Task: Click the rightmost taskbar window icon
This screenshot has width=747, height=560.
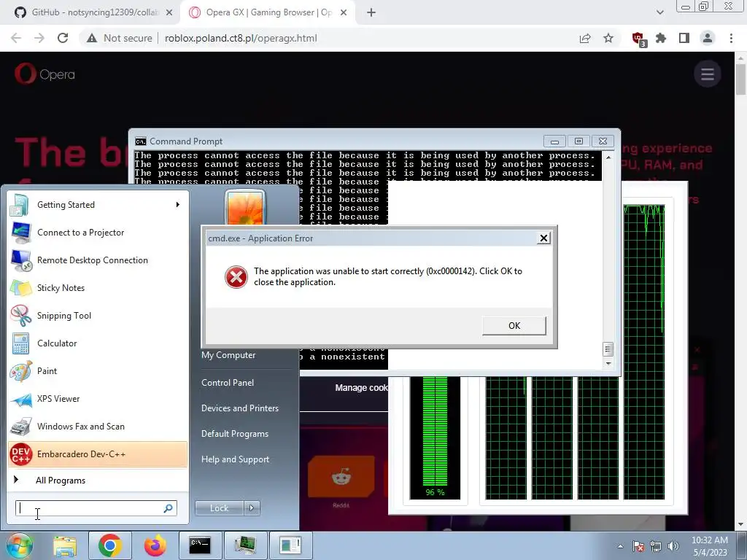Action: click(x=290, y=545)
